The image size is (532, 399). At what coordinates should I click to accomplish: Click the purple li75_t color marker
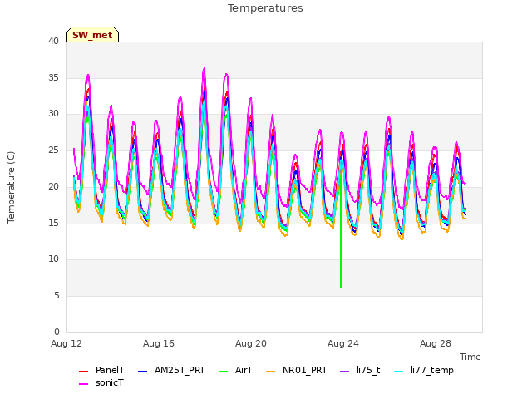[345, 372]
